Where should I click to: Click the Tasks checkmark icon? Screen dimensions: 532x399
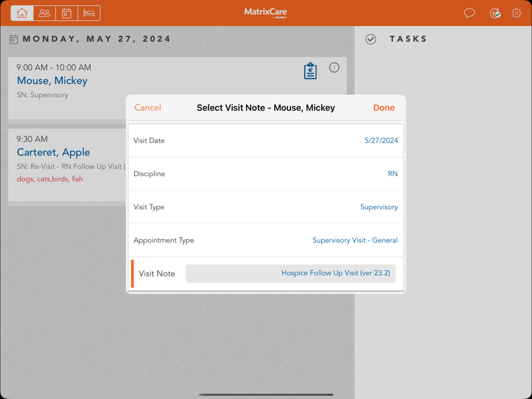tap(371, 38)
